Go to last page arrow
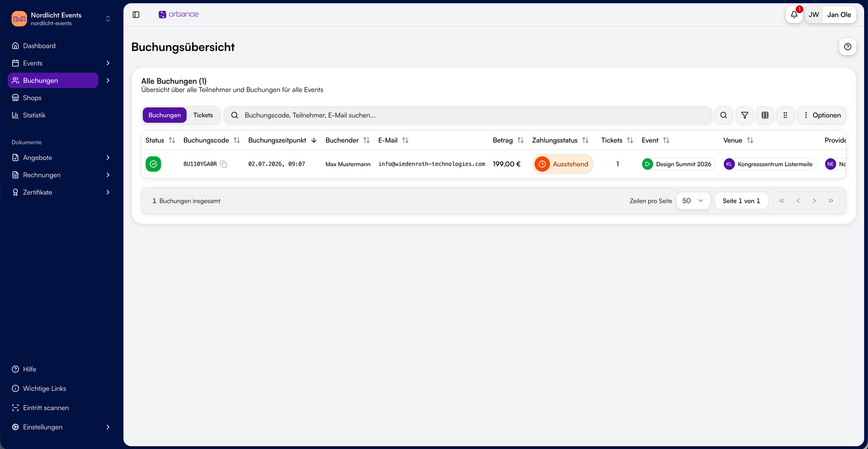 pos(831,201)
